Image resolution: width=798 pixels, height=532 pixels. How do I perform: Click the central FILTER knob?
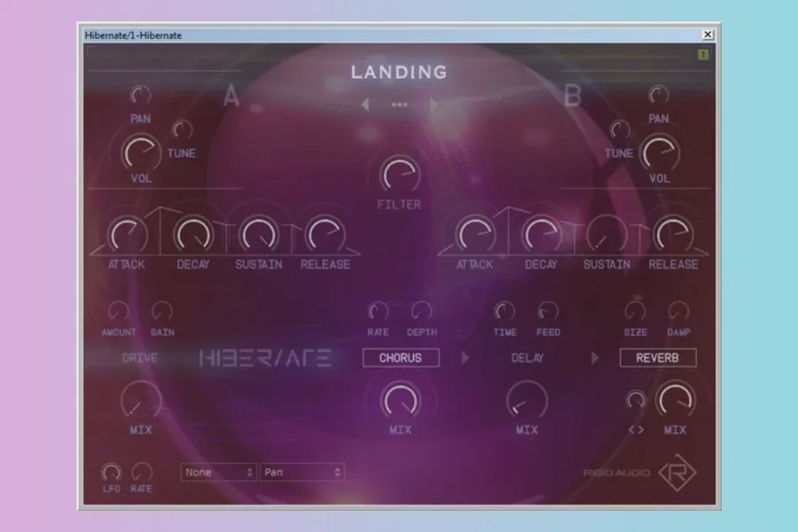(399, 175)
